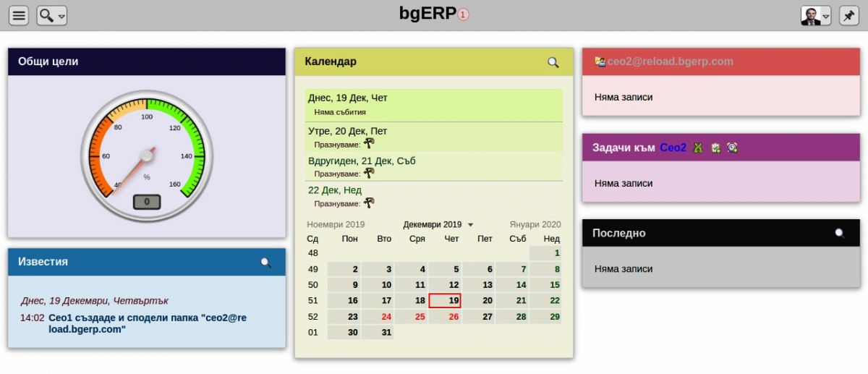Select December 1 in calendar

click(x=545, y=253)
